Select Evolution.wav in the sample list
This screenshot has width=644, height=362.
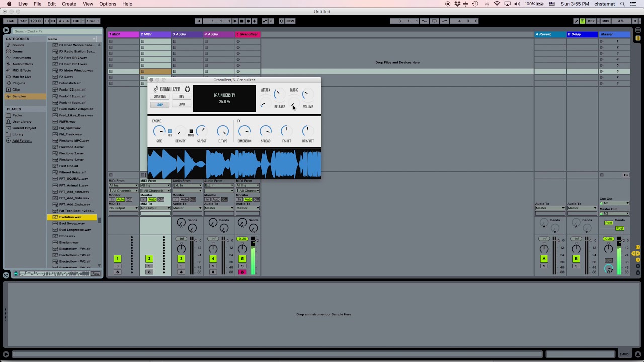point(71,217)
